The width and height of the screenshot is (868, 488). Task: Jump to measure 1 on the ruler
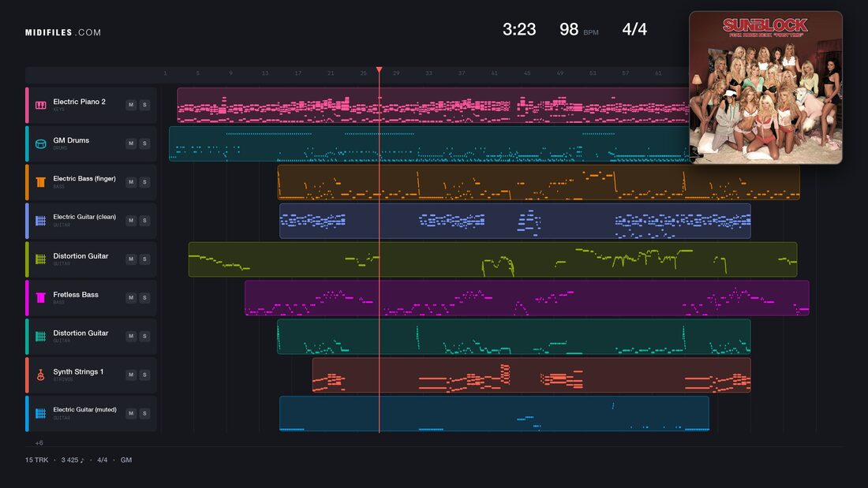[165, 73]
